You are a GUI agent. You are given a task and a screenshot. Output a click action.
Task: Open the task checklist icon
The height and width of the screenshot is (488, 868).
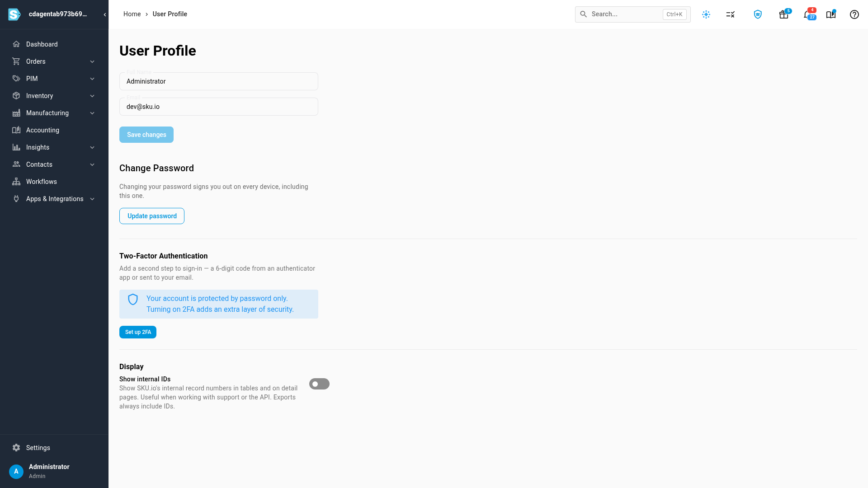(731, 14)
